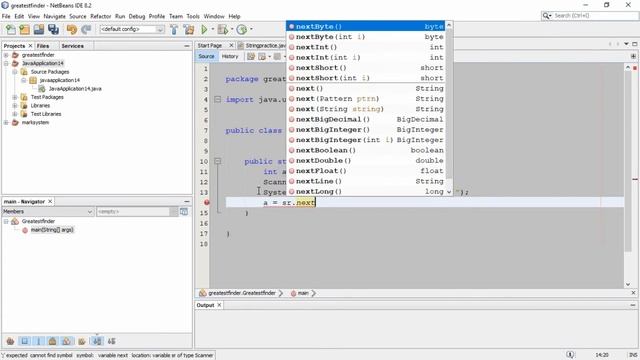The image size is (640, 360).
Task: Toggle Show Inherited Members in Navigator
Action: click(x=11, y=341)
